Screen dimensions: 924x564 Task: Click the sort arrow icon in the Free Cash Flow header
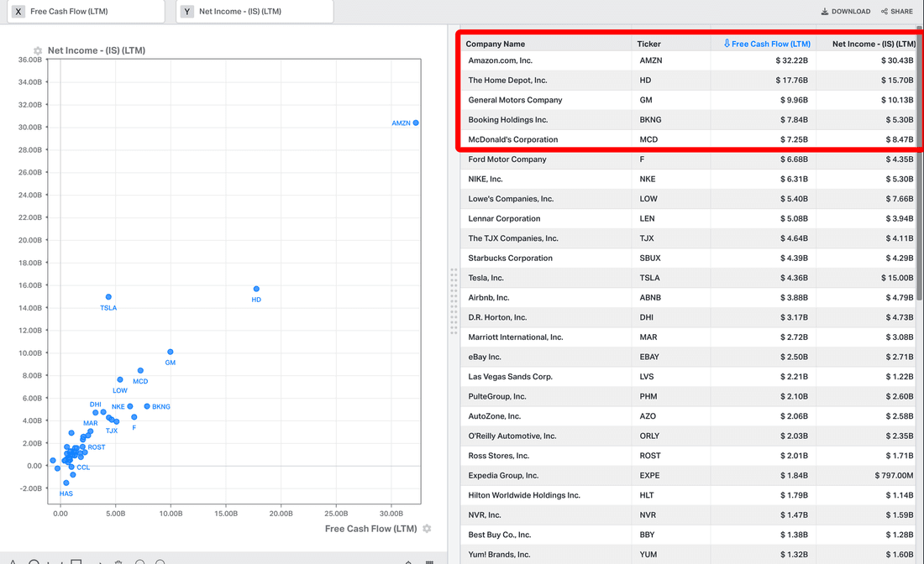point(727,44)
